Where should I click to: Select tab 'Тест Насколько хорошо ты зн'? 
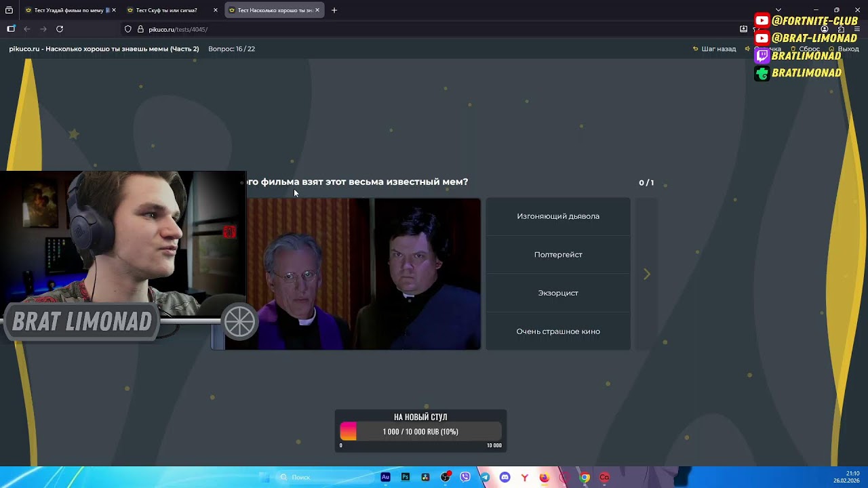[x=270, y=10]
